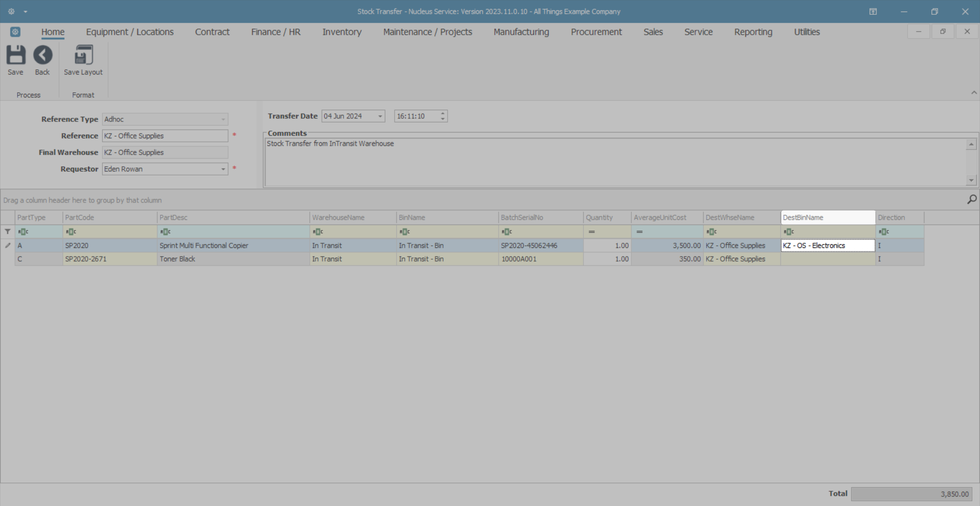Edit the DestBinName cell KZ - OS - Electronics

[x=828, y=245]
